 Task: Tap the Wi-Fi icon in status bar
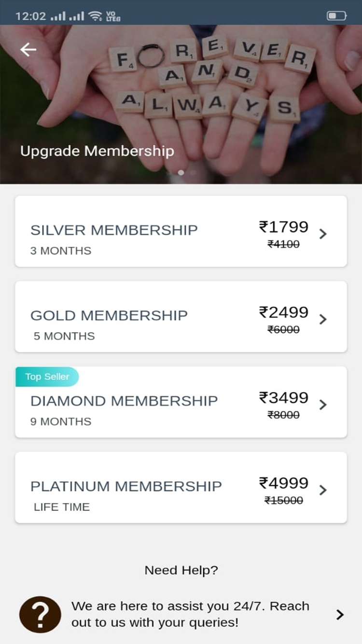(95, 16)
